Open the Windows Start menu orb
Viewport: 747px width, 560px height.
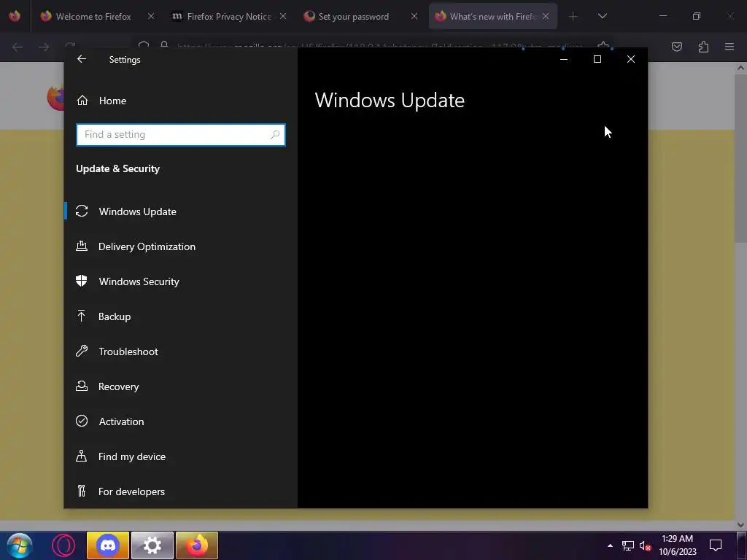click(x=20, y=545)
